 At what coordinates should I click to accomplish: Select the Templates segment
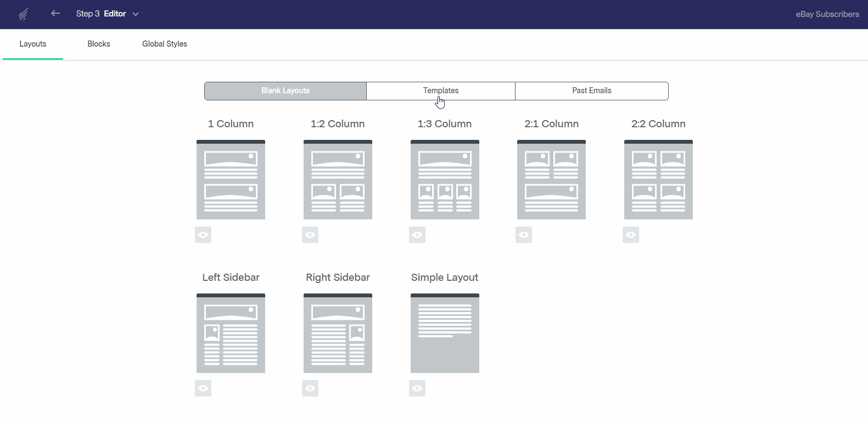[x=441, y=91]
